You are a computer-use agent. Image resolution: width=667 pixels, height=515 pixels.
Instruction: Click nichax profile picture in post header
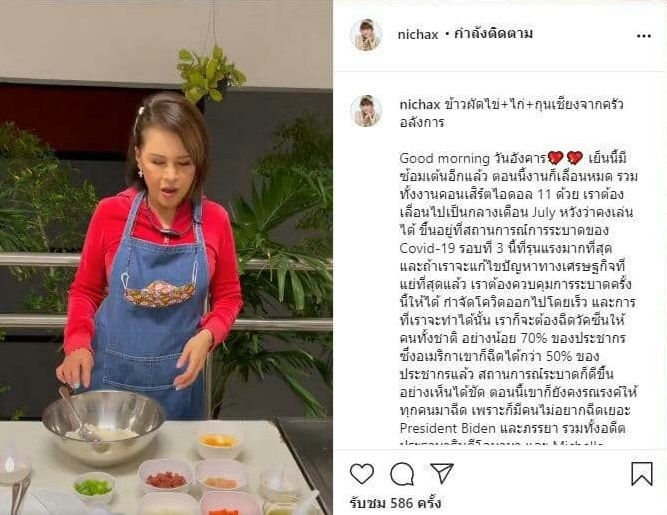pyautogui.click(x=366, y=34)
